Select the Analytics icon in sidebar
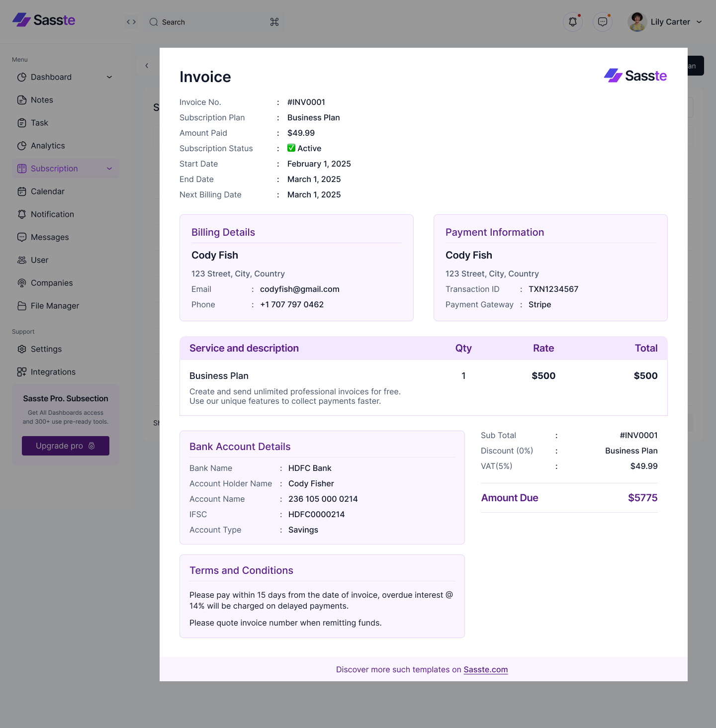Screen dimensions: 716x728 22,145
